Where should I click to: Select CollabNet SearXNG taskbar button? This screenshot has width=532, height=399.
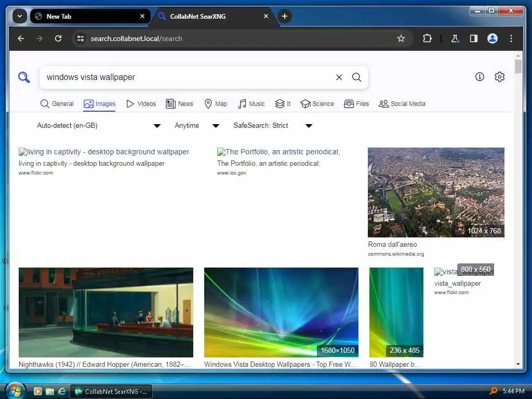click(x=111, y=392)
